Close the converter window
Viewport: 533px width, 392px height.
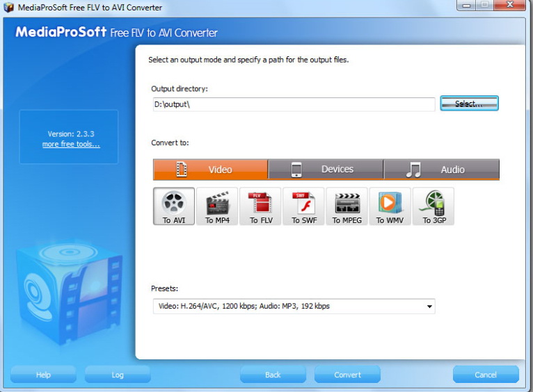tap(509, 5)
